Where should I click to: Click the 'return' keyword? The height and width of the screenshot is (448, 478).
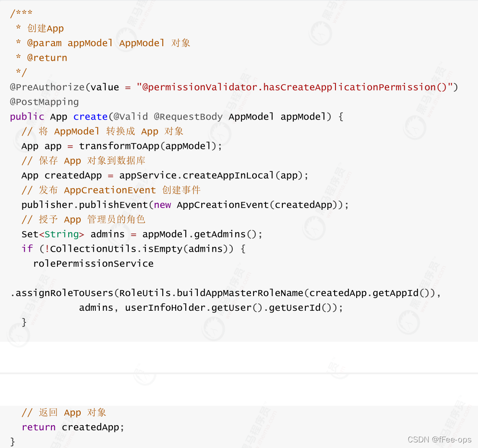(39, 427)
